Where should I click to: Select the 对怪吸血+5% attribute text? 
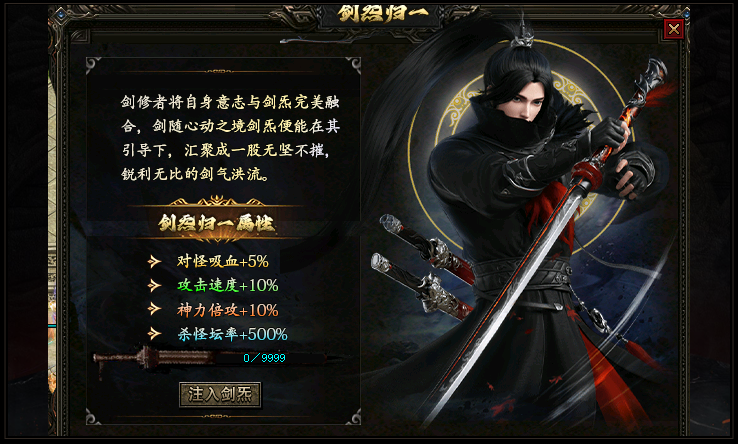pyautogui.click(x=223, y=261)
